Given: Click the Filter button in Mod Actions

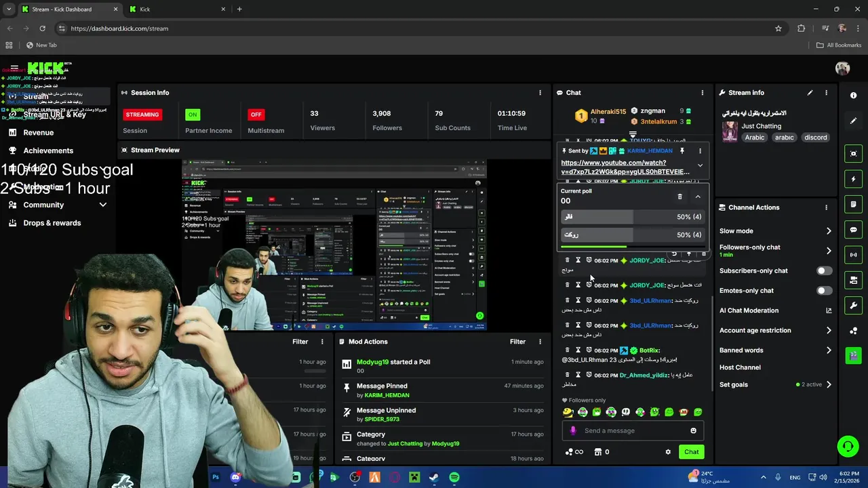Looking at the screenshot, I should coord(517,342).
